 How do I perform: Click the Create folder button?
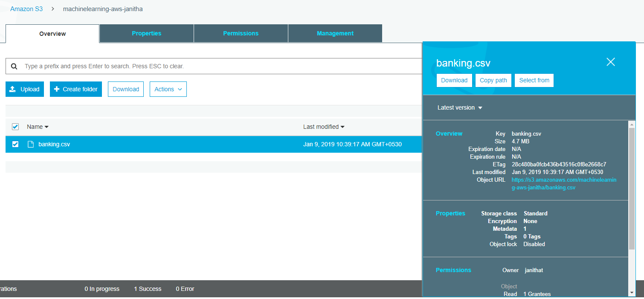coord(76,89)
